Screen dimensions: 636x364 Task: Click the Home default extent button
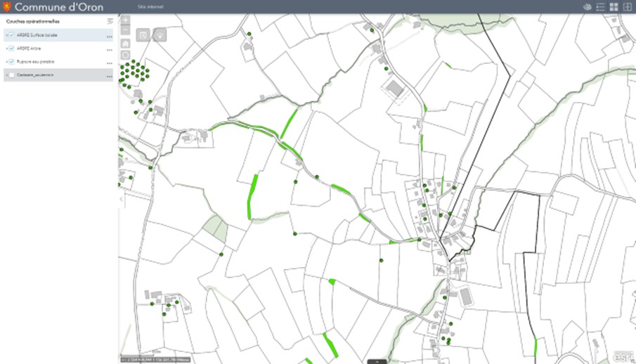(x=126, y=44)
